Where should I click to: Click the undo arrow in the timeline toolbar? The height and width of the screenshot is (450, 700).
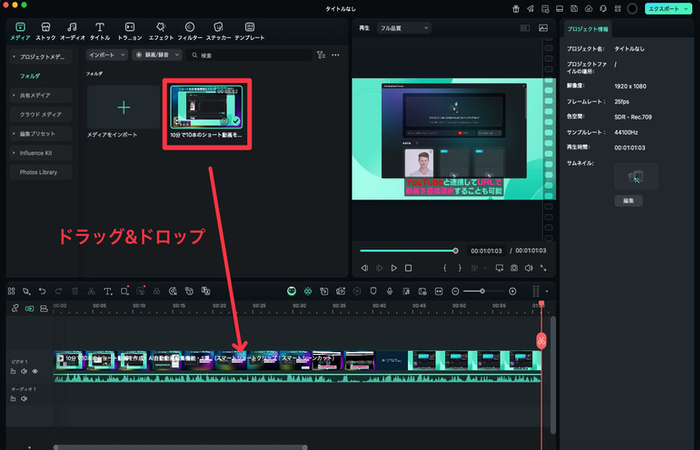(x=42, y=291)
